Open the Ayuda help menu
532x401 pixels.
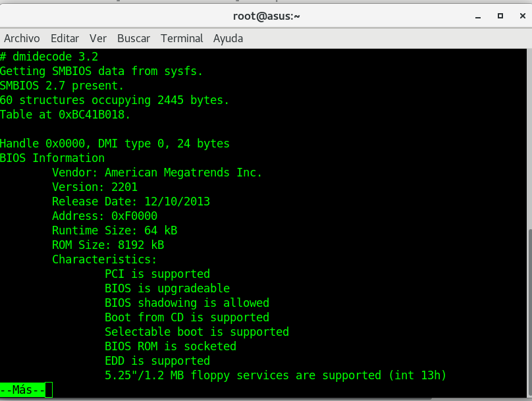tap(228, 38)
